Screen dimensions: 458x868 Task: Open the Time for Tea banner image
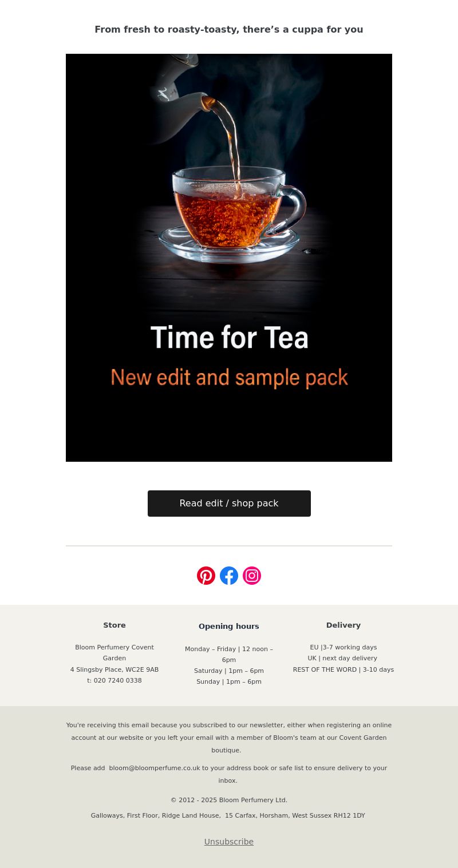pos(229,257)
